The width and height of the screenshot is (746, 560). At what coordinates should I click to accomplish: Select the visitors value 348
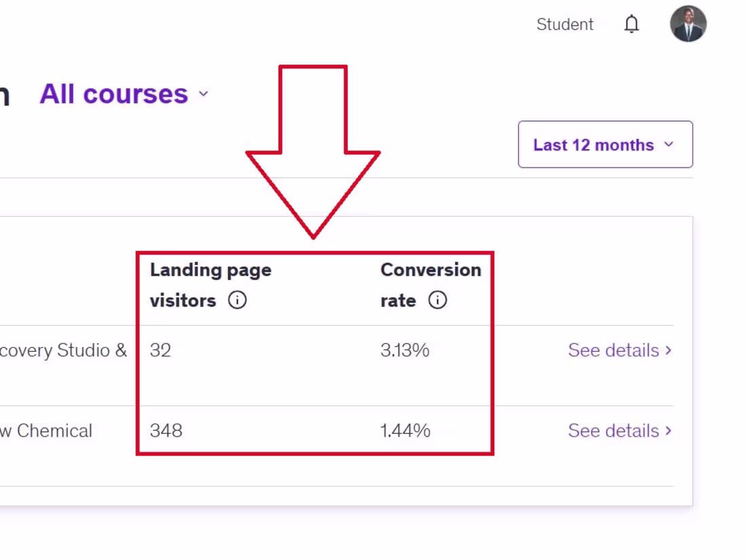point(166,431)
